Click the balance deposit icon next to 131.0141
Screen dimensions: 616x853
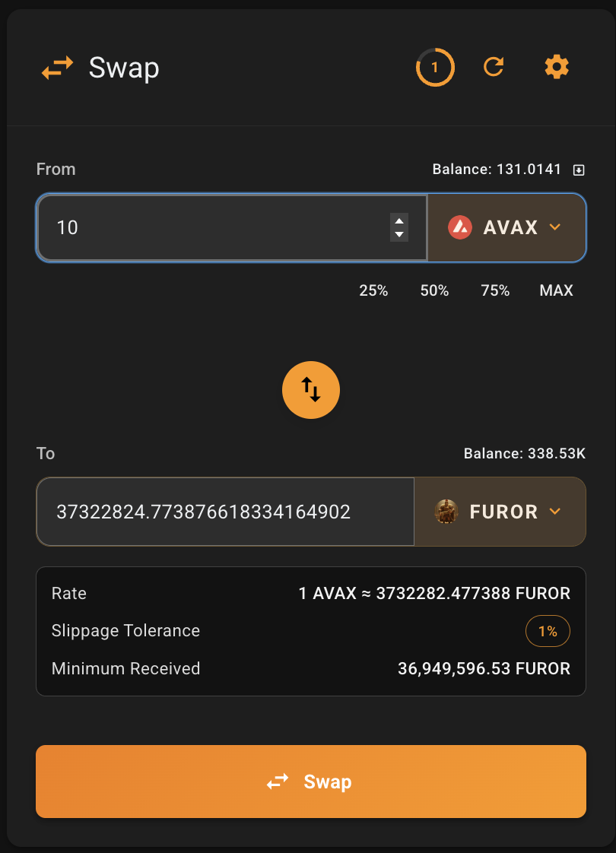pyautogui.click(x=579, y=170)
